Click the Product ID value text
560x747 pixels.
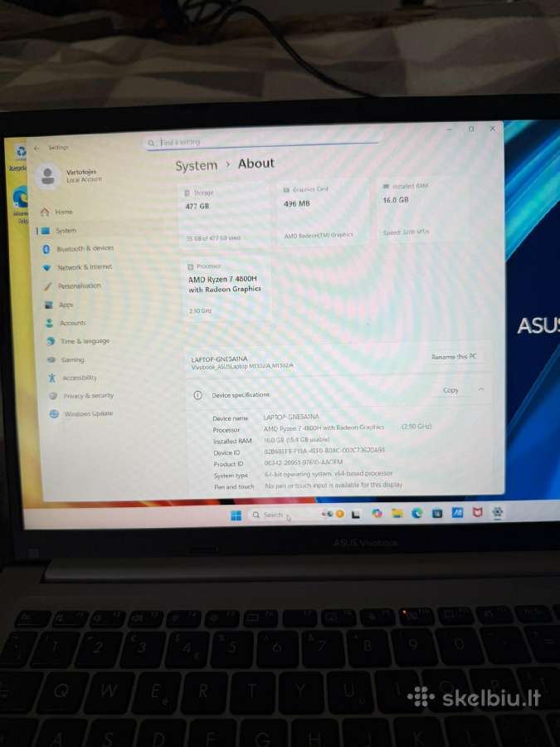304,462
